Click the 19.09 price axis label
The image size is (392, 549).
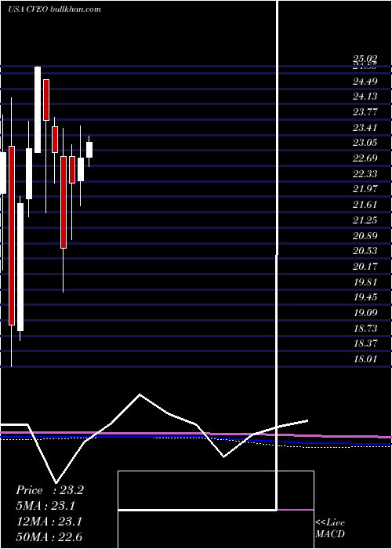tap(365, 313)
